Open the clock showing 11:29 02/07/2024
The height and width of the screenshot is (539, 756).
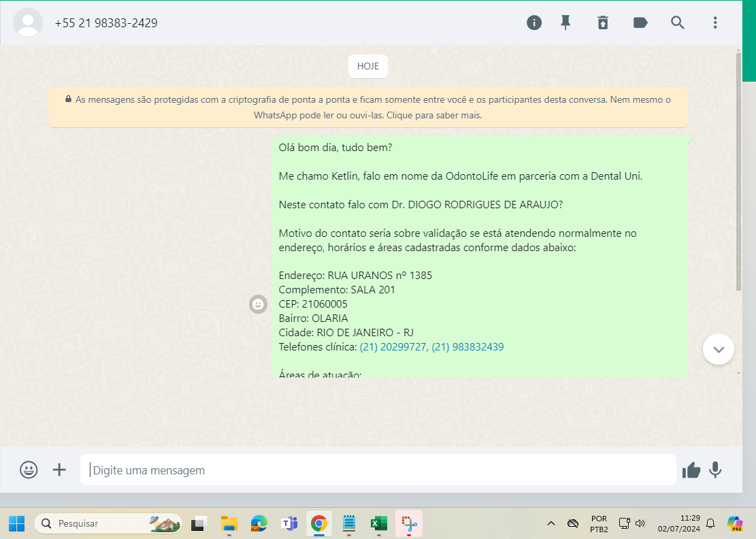[x=679, y=523]
